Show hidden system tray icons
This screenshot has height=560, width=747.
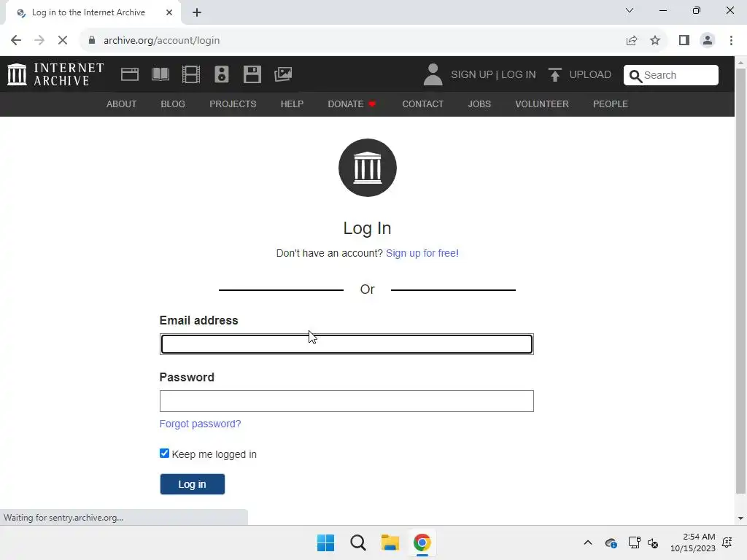pos(588,542)
